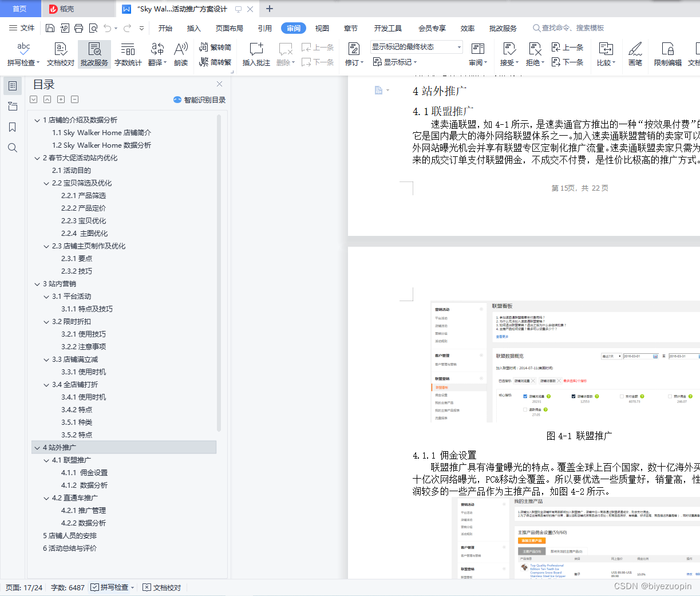Open the 拒绝 dropdown arrow
The image size is (700, 596).
(543, 62)
